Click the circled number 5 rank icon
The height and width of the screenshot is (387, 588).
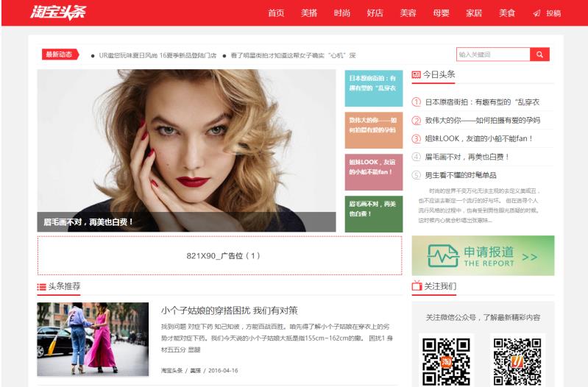tap(417, 175)
